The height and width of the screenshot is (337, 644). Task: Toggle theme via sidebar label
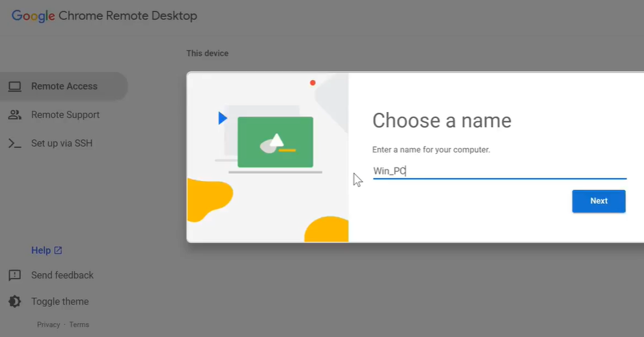point(60,301)
